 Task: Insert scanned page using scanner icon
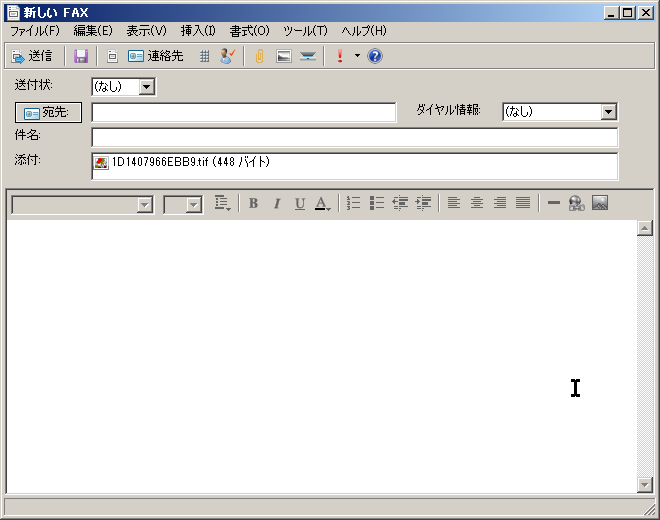click(308, 56)
